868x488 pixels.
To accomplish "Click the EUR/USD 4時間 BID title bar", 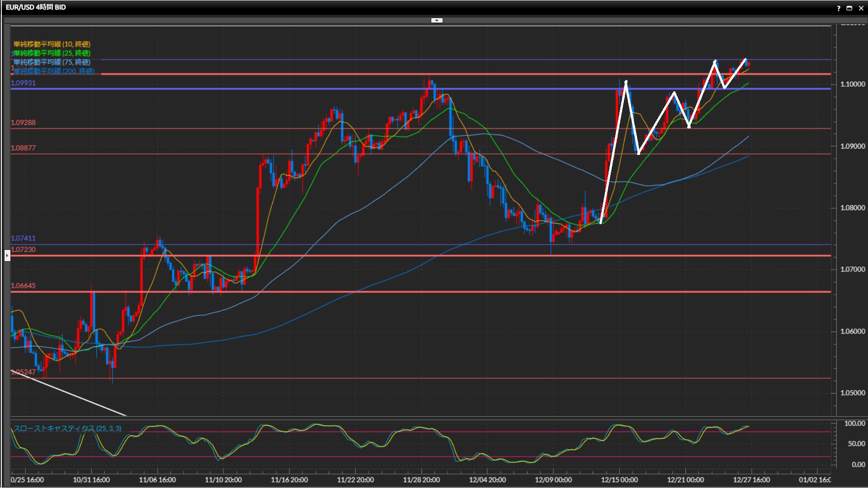I will click(x=36, y=7).
